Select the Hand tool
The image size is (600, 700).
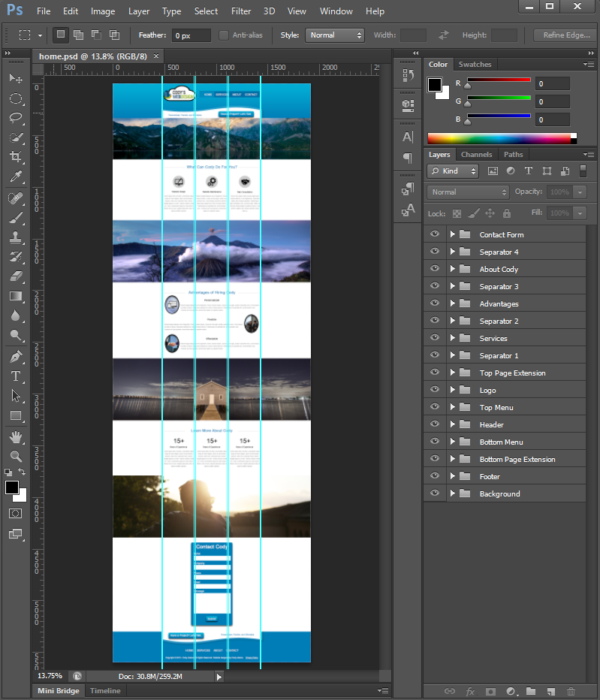point(15,436)
